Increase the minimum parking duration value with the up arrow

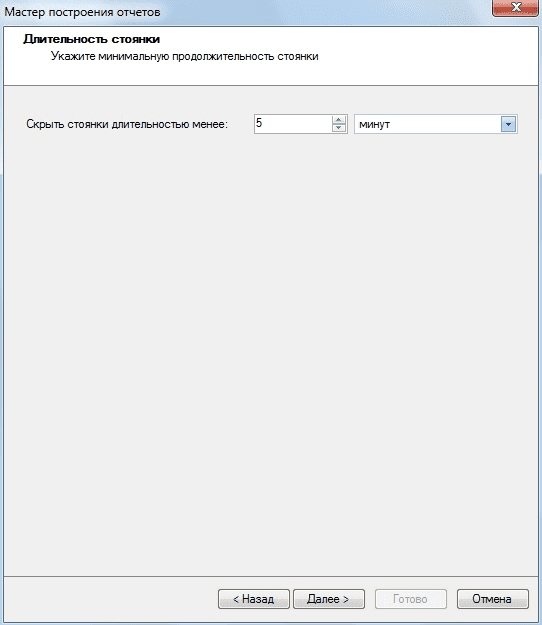[339, 120]
